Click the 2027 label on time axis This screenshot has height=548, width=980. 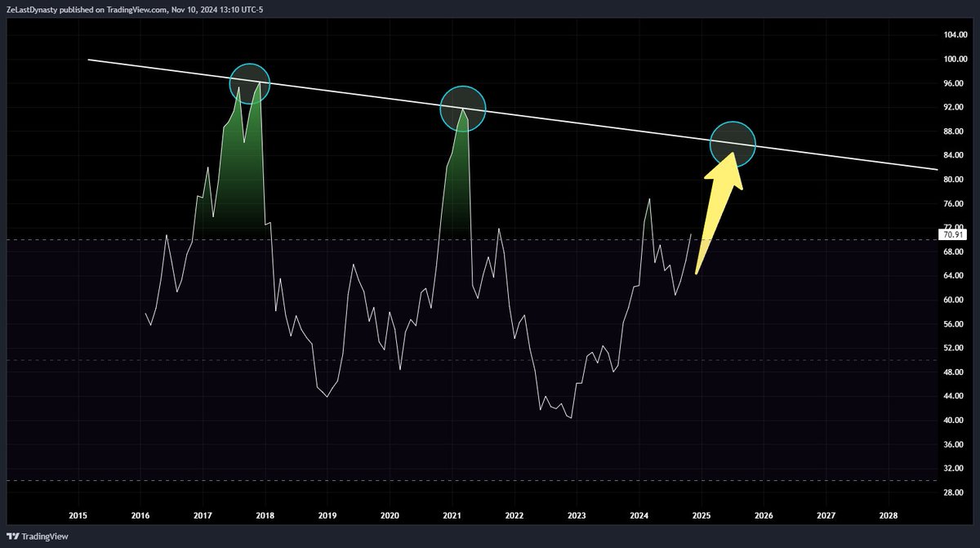tap(826, 515)
